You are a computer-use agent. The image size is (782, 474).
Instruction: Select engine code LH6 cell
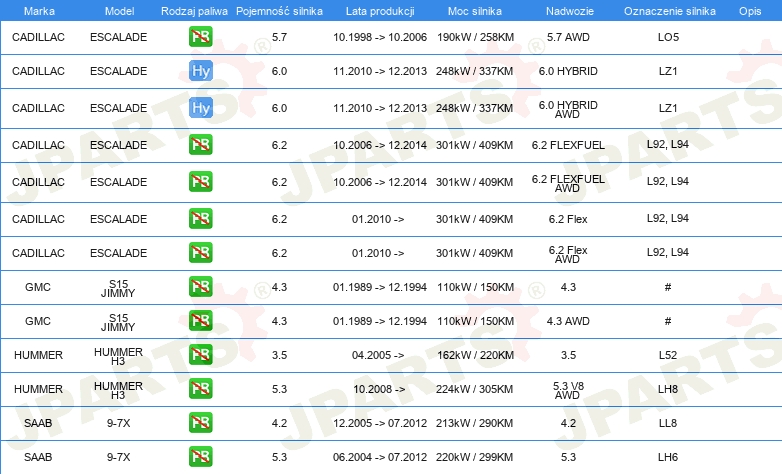click(668, 457)
